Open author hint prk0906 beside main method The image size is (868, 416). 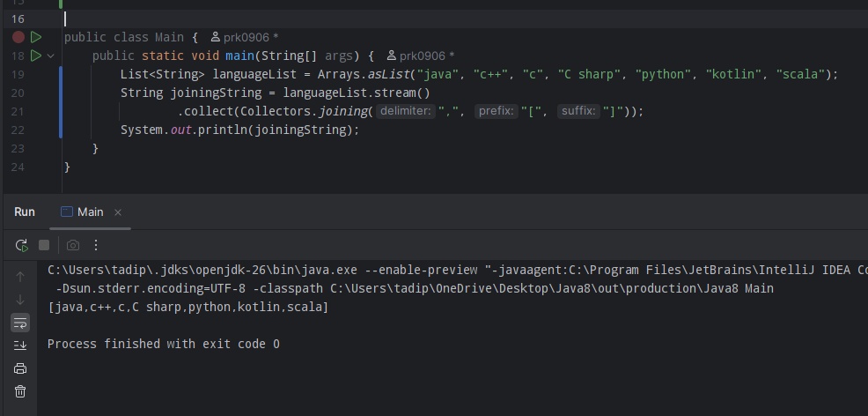421,56
